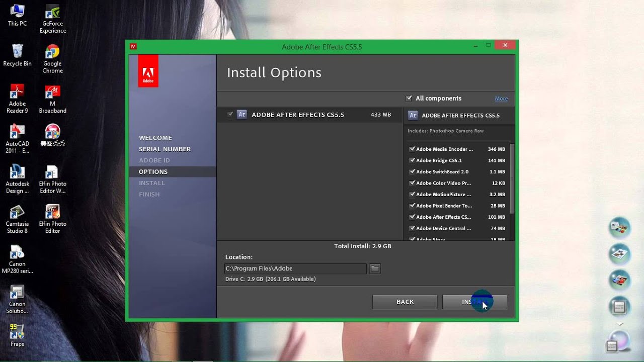Select the ADOBE ID step
This screenshot has width=644, height=362.
pos(154,160)
